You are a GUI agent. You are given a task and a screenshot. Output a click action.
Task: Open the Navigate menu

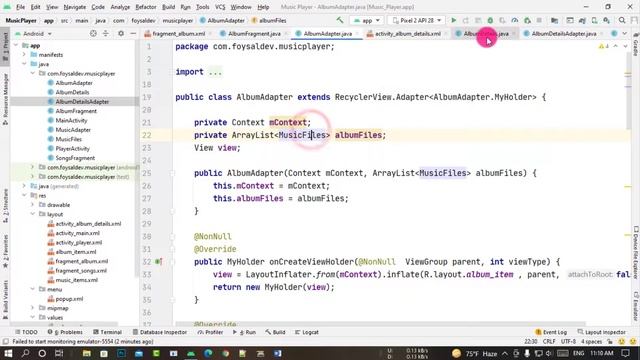pyautogui.click(x=75, y=7)
